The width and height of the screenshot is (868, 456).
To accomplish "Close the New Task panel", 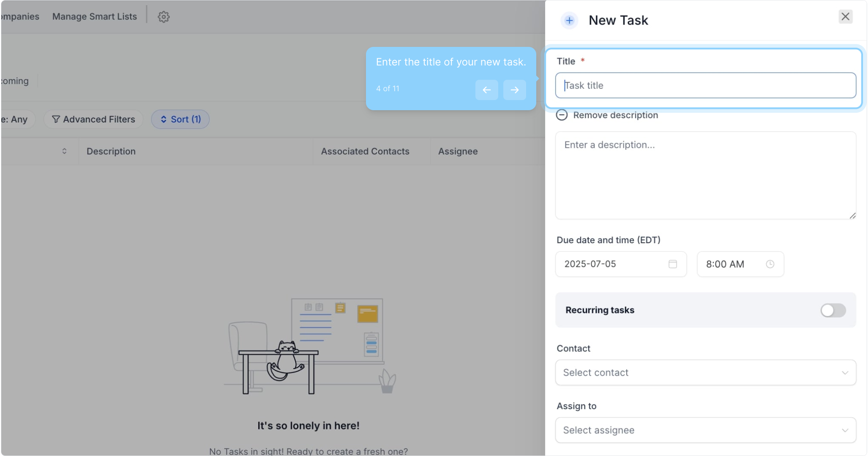I will (845, 17).
